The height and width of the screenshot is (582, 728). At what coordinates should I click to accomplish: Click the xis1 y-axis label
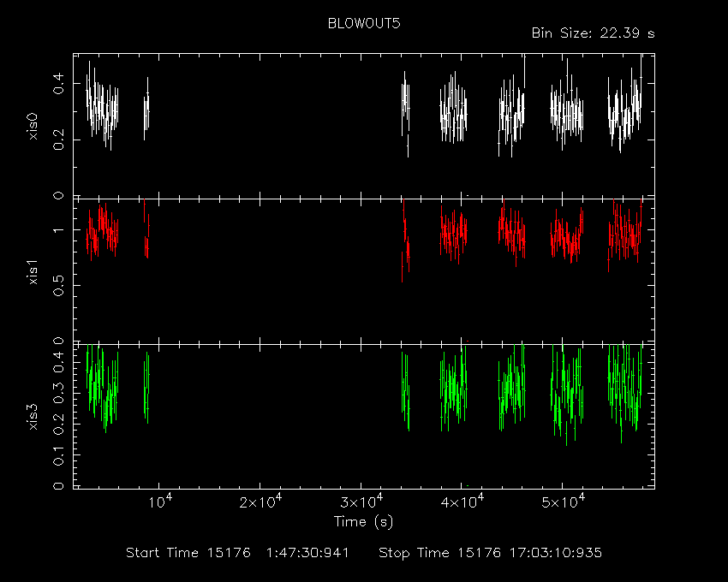pos(33,272)
